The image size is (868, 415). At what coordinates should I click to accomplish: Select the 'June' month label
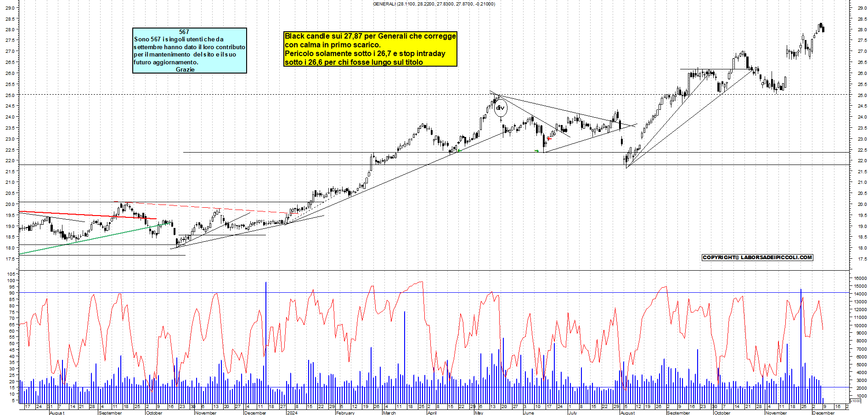[529, 413]
